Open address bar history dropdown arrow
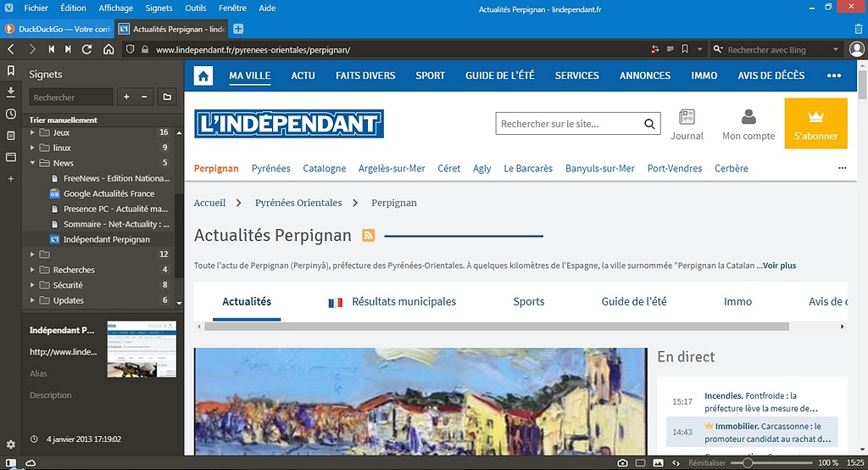 click(x=699, y=49)
